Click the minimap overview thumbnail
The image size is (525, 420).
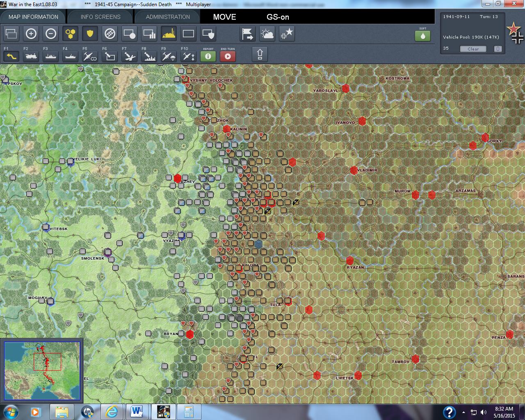[x=42, y=371]
